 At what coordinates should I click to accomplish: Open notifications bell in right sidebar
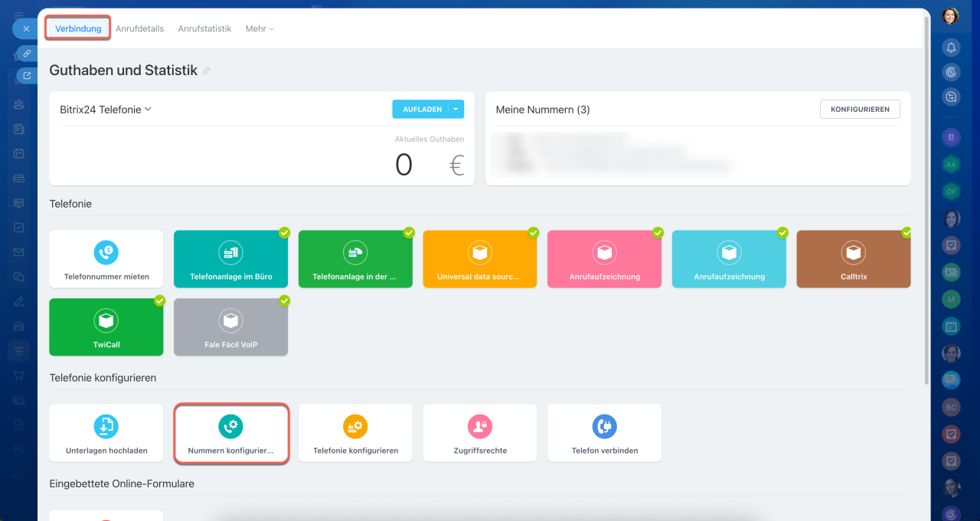[951, 48]
